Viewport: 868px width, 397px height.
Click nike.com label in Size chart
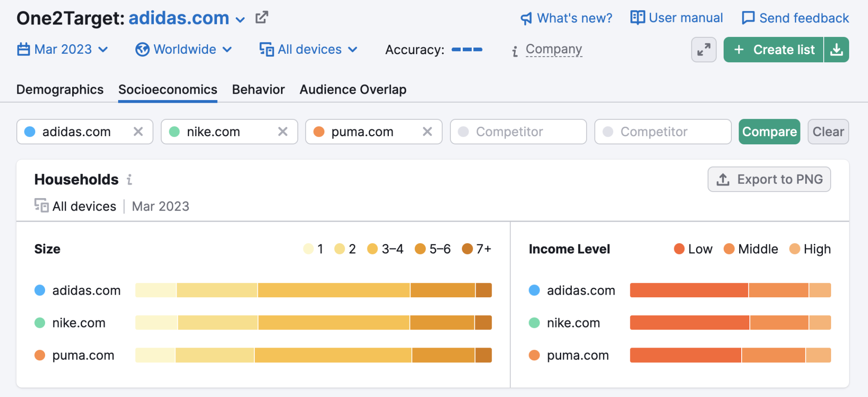(x=79, y=323)
